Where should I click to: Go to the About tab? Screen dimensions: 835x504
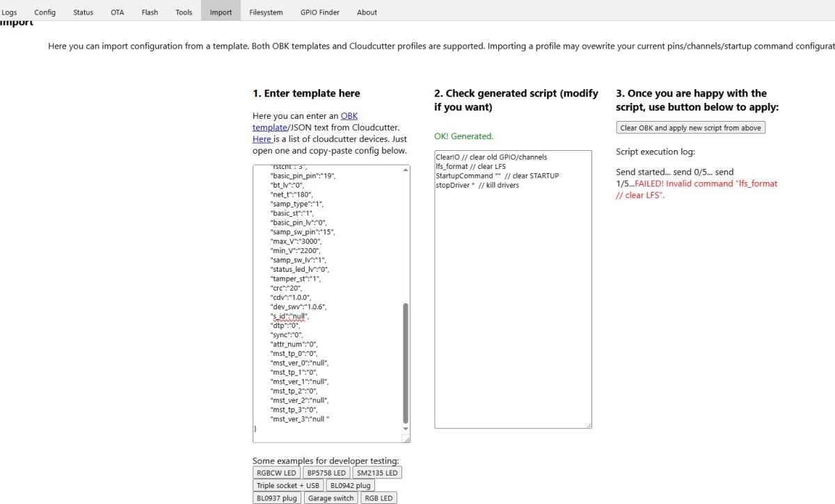coord(367,12)
